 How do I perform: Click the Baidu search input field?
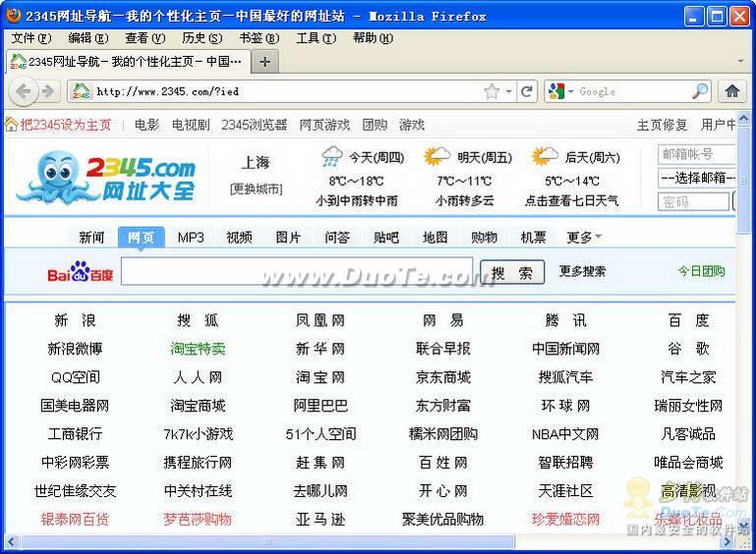[x=297, y=272]
